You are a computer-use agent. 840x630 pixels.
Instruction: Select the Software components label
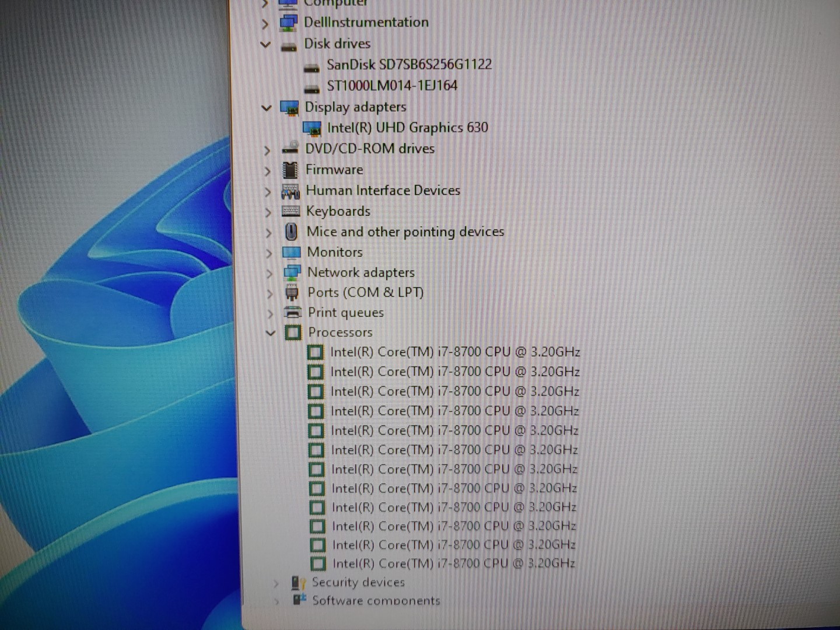tap(376, 600)
